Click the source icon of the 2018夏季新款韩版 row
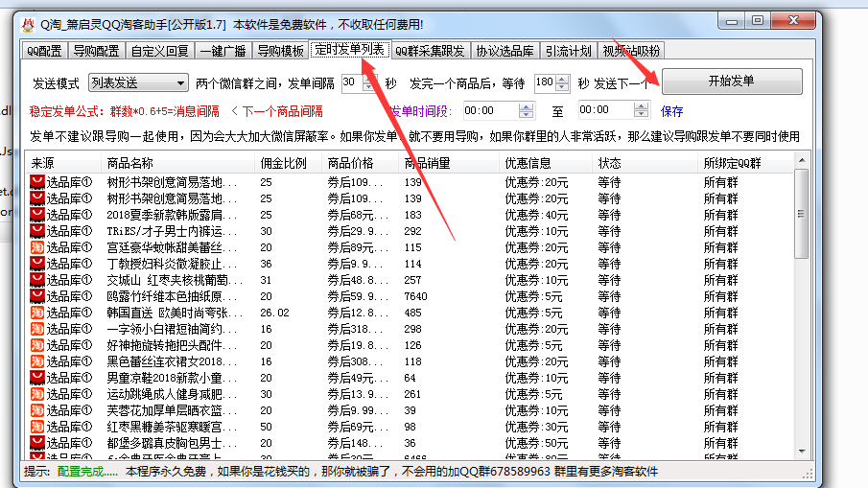Image resolution: width=868 pixels, height=488 pixels. pyautogui.click(x=37, y=214)
